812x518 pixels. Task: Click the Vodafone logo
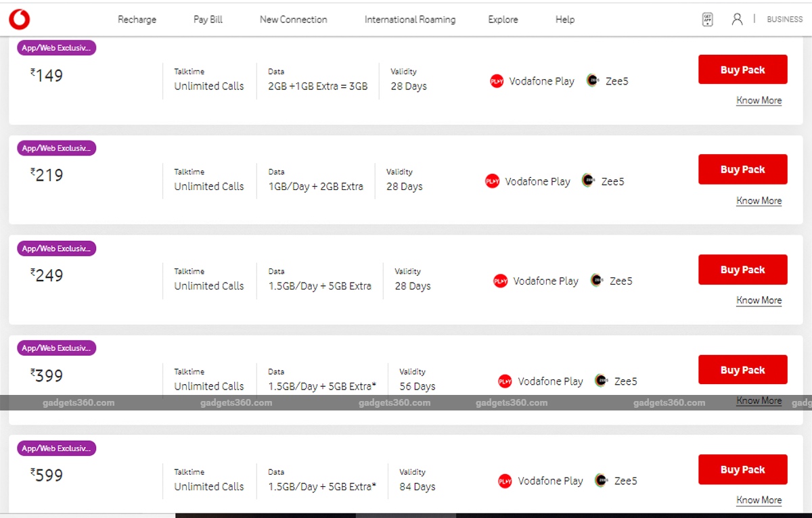(x=19, y=19)
